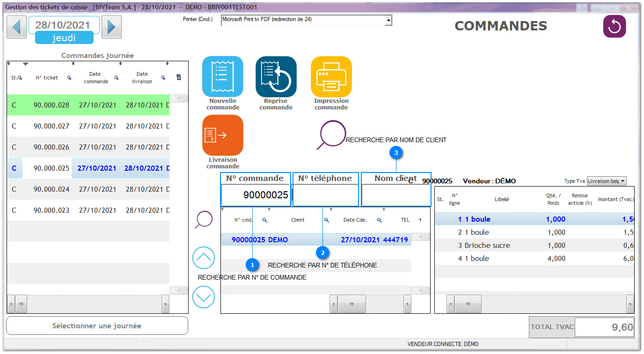Open the Printer (Cmd.) dropdown

click(x=388, y=20)
